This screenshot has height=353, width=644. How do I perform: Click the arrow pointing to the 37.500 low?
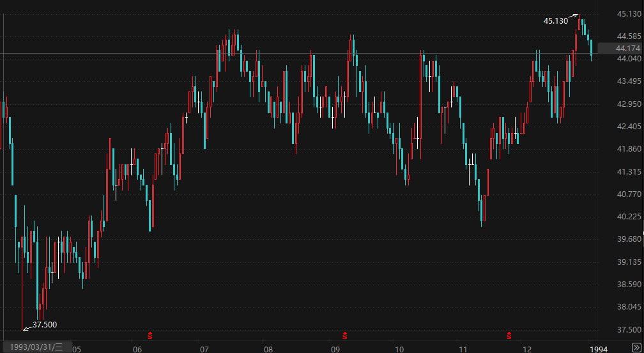point(26,328)
